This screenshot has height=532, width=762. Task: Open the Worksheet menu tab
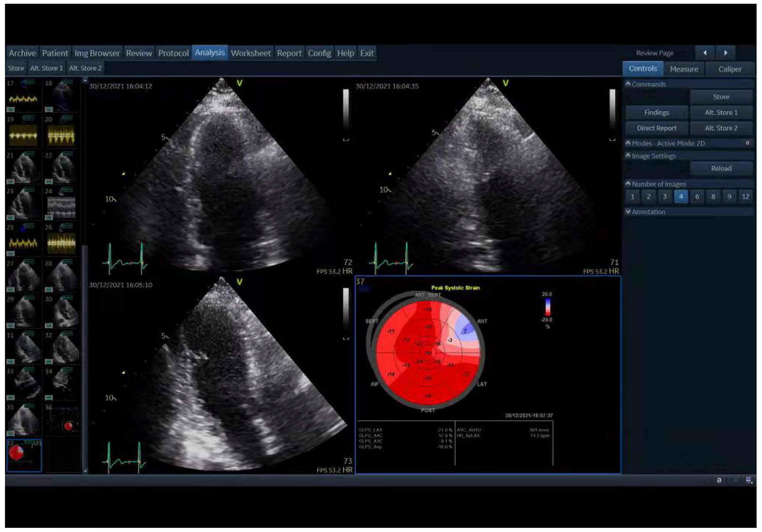pos(251,53)
